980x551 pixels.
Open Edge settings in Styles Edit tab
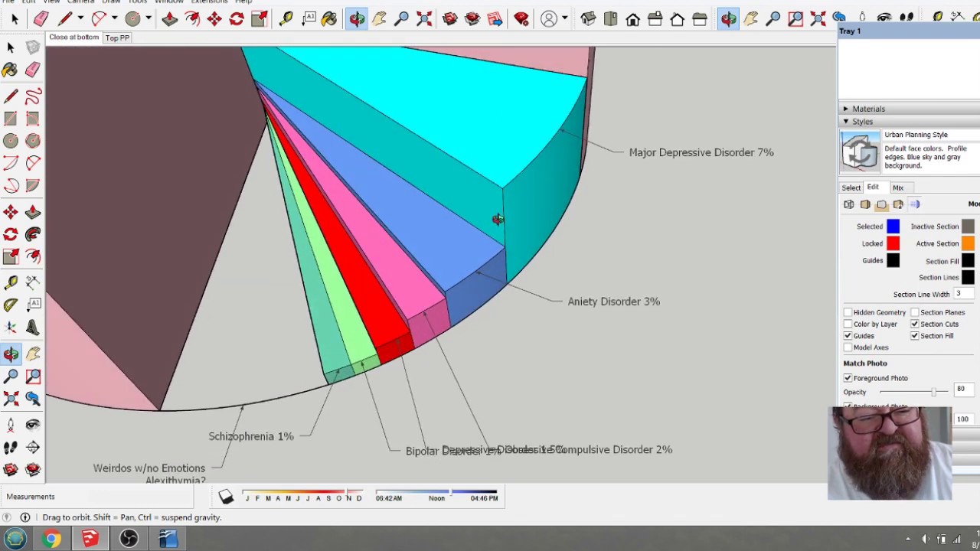tap(848, 204)
